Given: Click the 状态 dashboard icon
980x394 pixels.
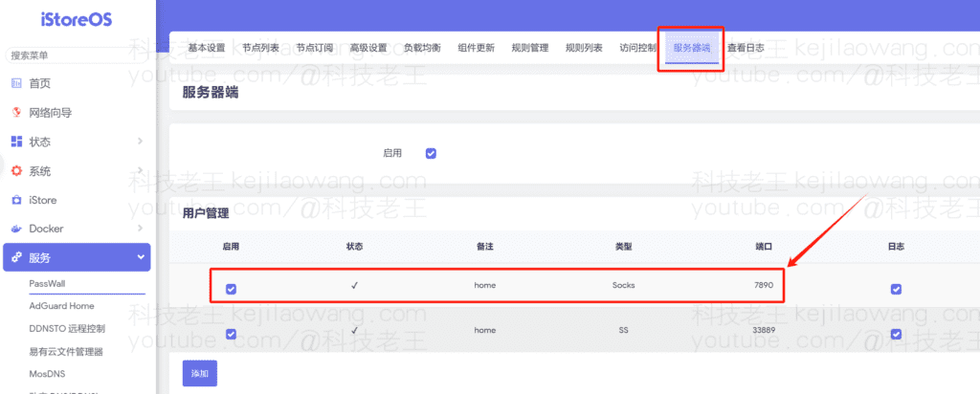Looking at the screenshot, I should pyautogui.click(x=16, y=142).
